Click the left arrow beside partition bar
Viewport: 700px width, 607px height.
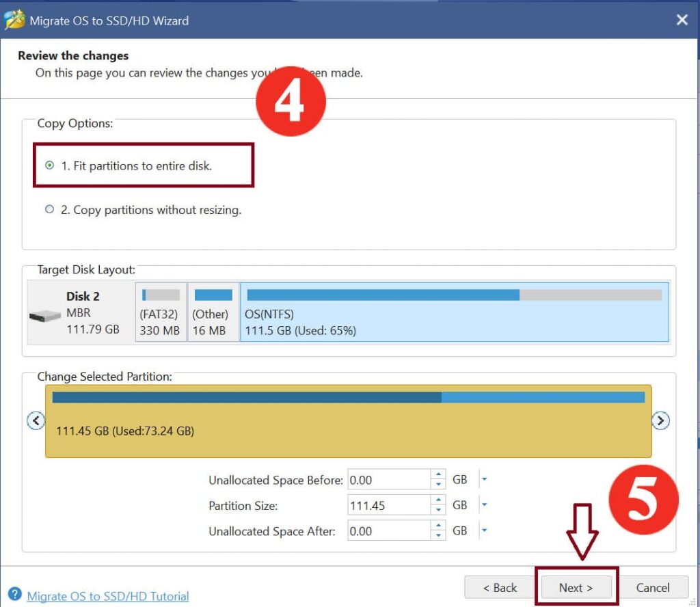(x=36, y=420)
